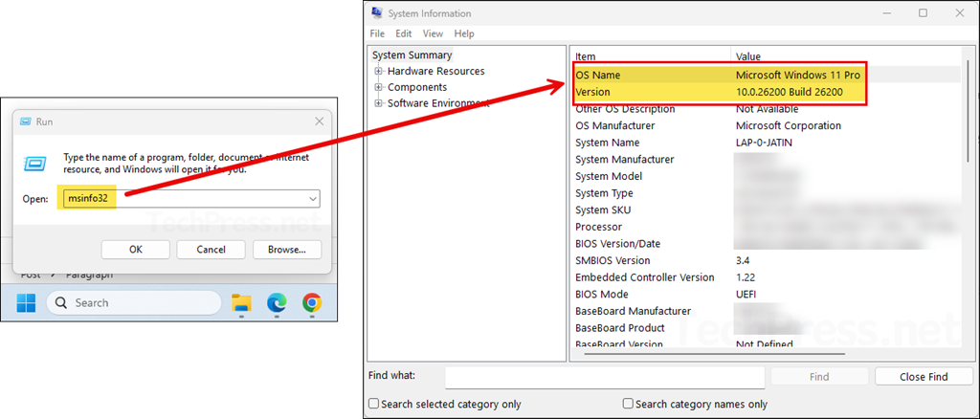Click OK in the Run dialog
The image size is (980, 419).
coord(136,249)
